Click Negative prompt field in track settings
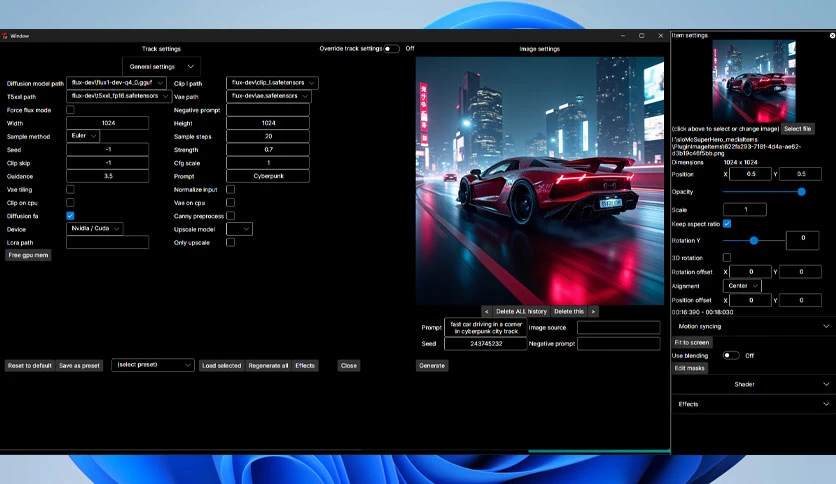836x484 pixels. (268, 110)
